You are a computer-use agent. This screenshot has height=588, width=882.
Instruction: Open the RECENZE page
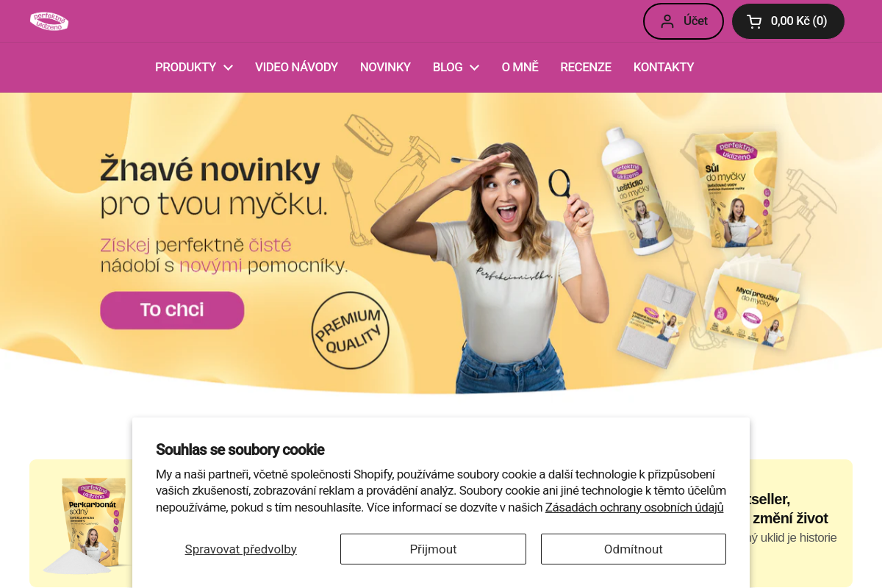click(586, 68)
